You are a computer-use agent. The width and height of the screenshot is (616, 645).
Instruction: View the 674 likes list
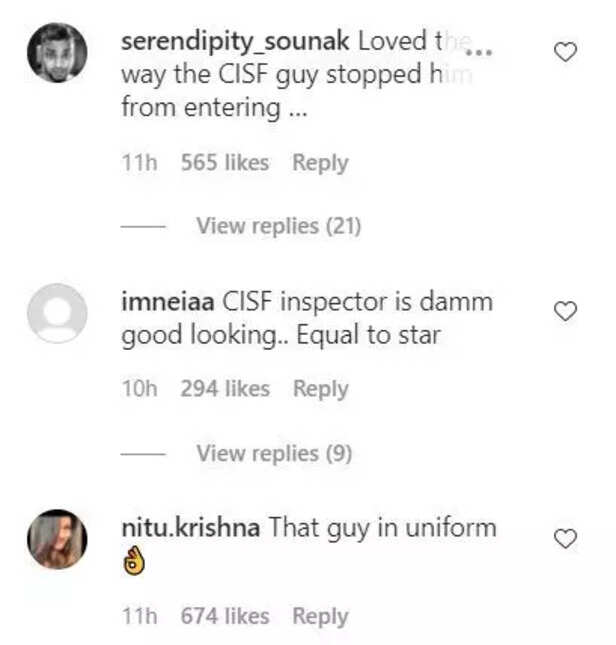click(224, 616)
